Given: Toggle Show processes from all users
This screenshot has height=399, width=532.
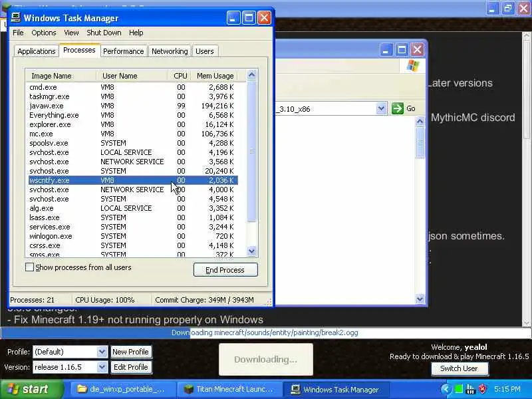Looking at the screenshot, I should (29, 267).
